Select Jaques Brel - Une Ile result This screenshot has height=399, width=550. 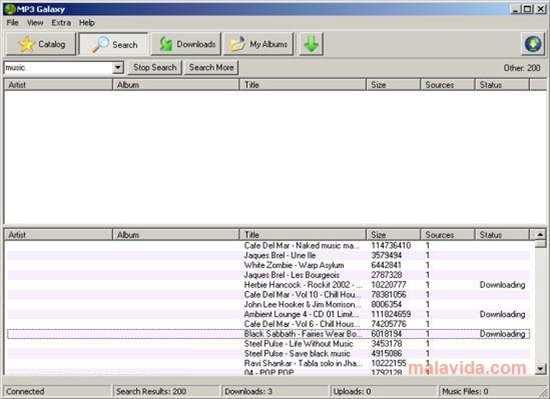pos(269,255)
